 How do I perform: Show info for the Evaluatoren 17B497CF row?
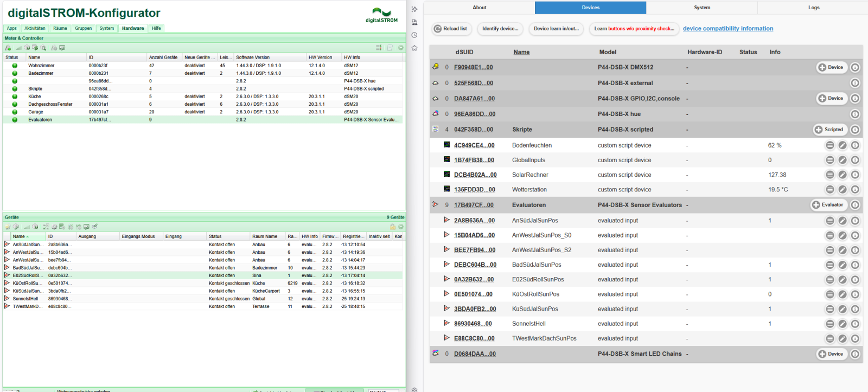(855, 205)
